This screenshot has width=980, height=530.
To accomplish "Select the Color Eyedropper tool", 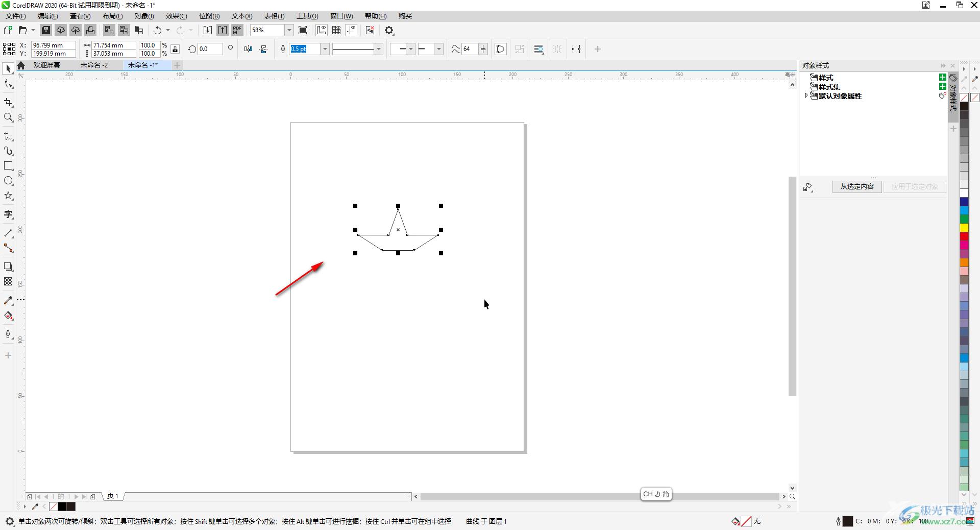I will point(8,301).
